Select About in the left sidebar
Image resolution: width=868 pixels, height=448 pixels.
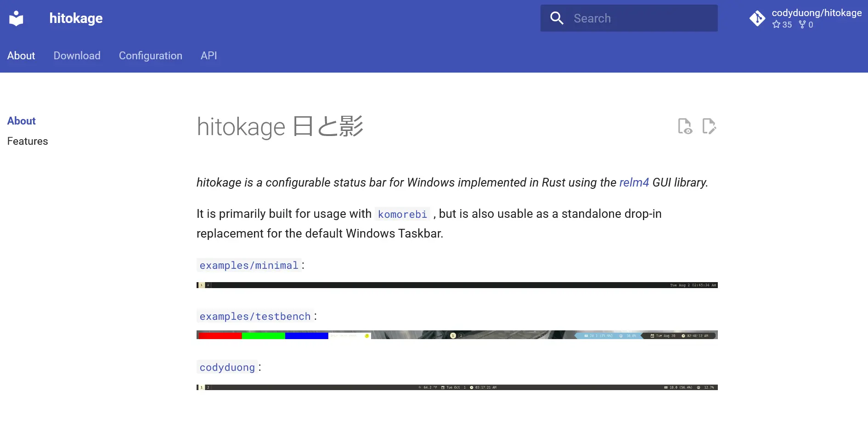[x=21, y=121]
